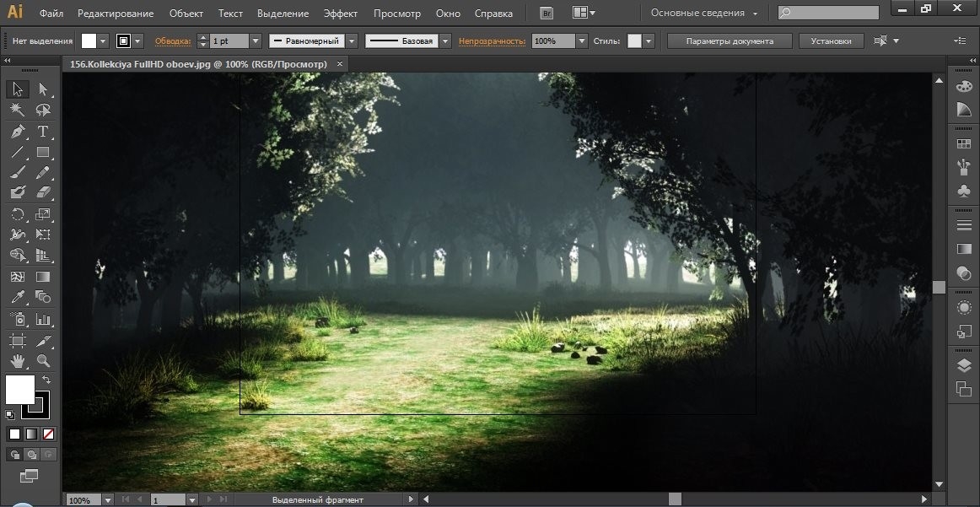980x507 pixels.
Task: Select the Type tool
Action: click(43, 132)
